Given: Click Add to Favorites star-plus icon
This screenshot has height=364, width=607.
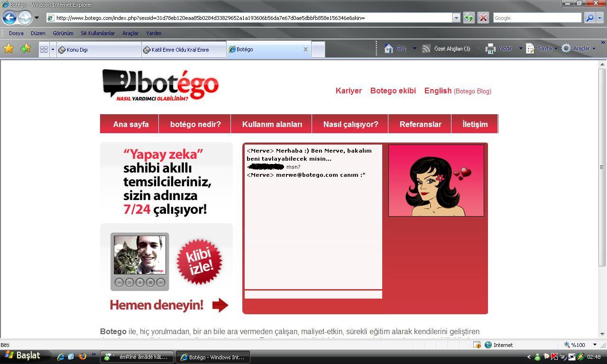Looking at the screenshot, I should 26,48.
